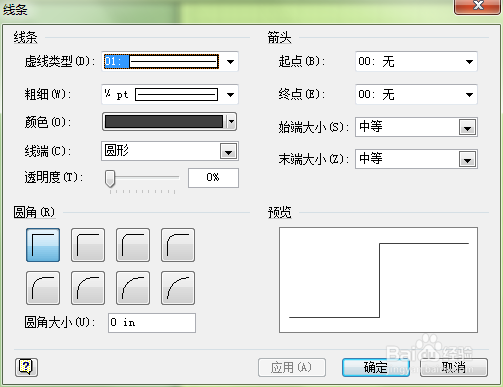Open the 始端大小 begin size dropdown
The image size is (503, 387).
(467, 128)
